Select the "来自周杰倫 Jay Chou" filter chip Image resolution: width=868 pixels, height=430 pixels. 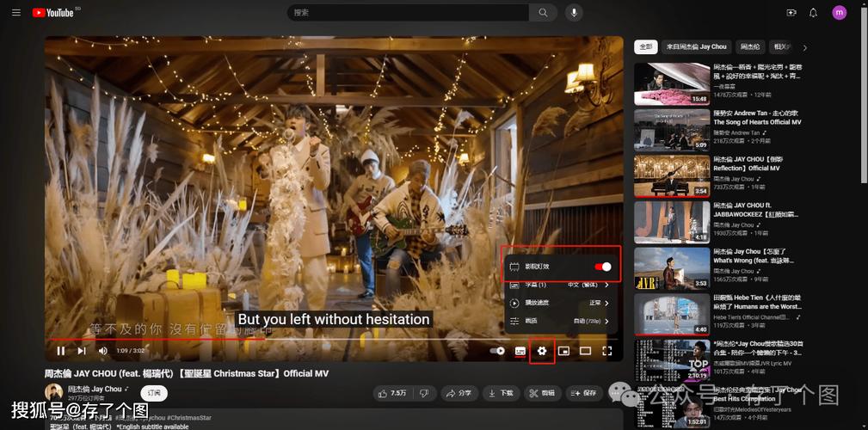pyautogui.click(x=696, y=46)
